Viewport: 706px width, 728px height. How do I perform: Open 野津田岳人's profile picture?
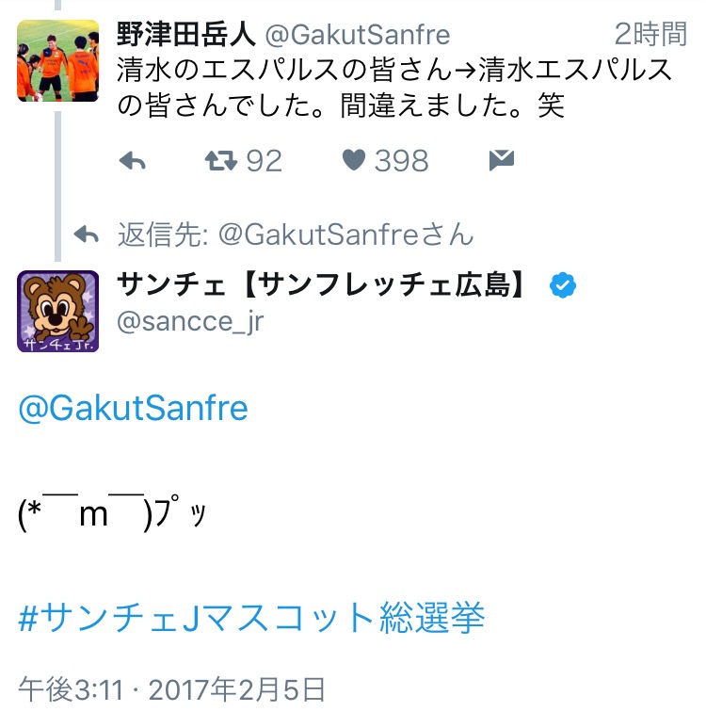click(x=57, y=60)
